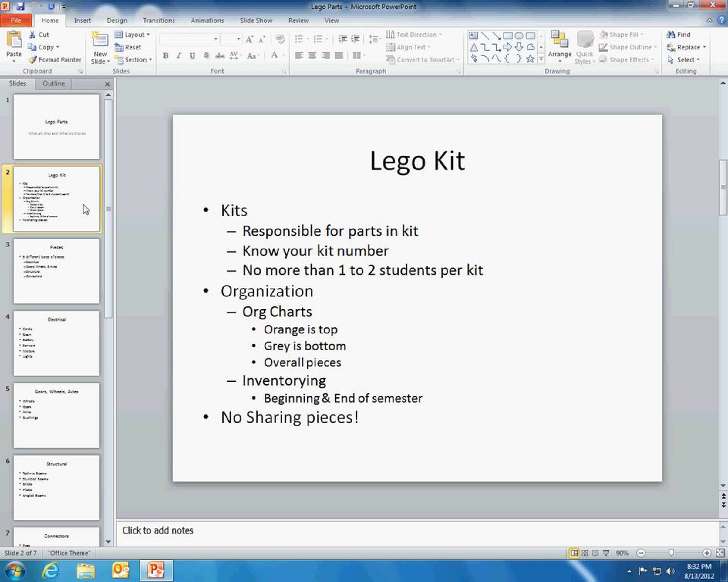Click the zoom slider handle
728x582 pixels.
(671, 552)
